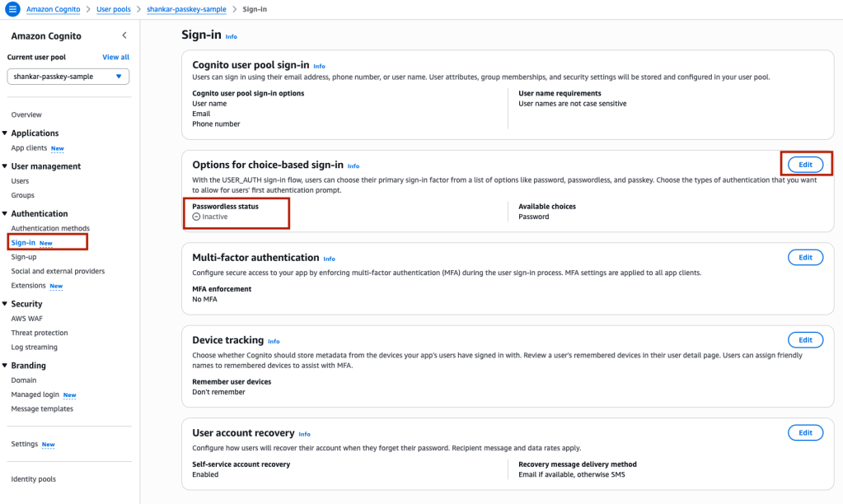Collapse the Amazon Cognito side panel
Screen dimensions: 843x504
(x=124, y=35)
